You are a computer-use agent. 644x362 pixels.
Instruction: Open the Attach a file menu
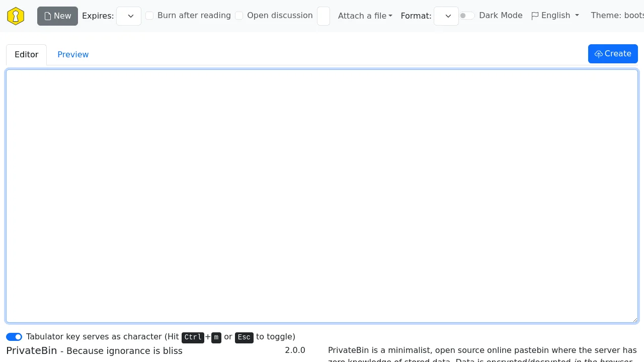(365, 16)
